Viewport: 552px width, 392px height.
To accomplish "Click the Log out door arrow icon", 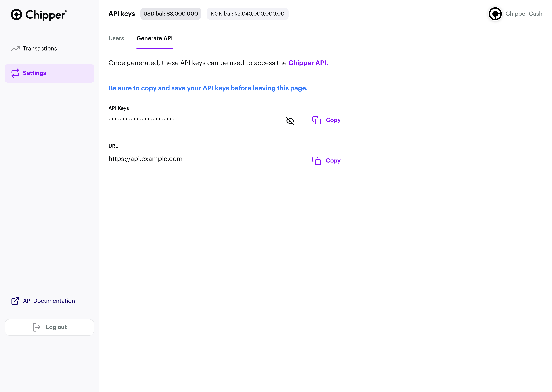I will (x=37, y=327).
